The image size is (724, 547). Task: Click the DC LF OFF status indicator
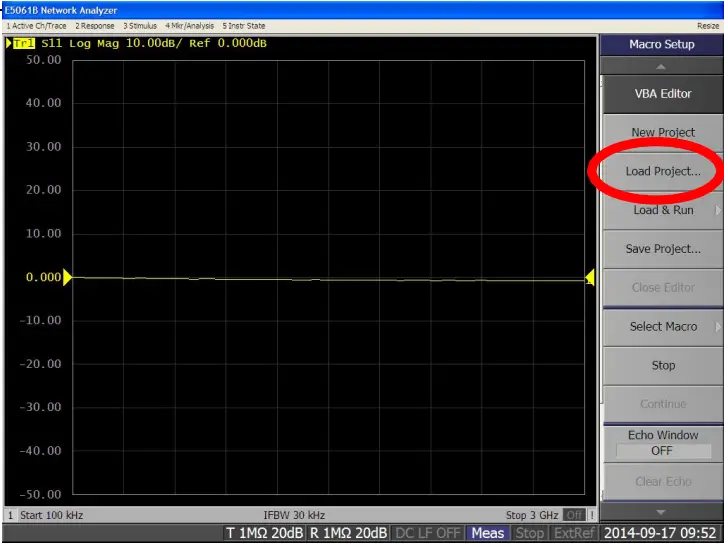(428, 533)
